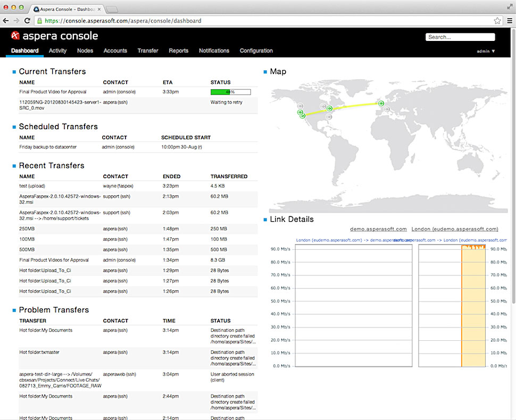
Task: Open the Notifications tab
Action: (x=214, y=51)
